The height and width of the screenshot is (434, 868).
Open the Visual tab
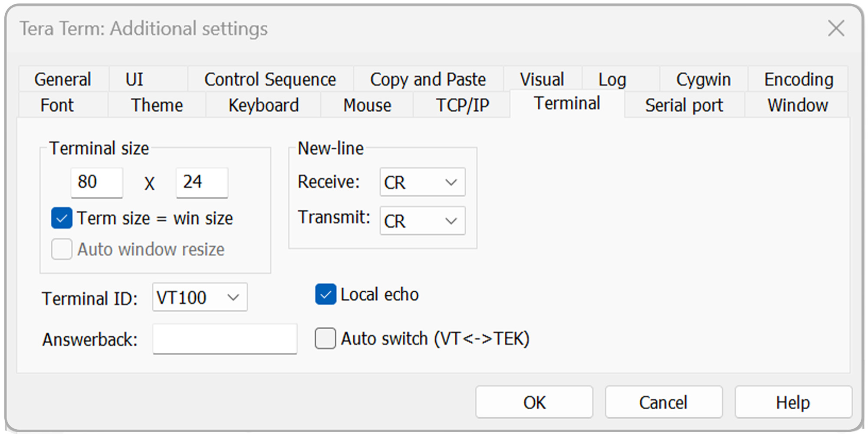point(542,79)
